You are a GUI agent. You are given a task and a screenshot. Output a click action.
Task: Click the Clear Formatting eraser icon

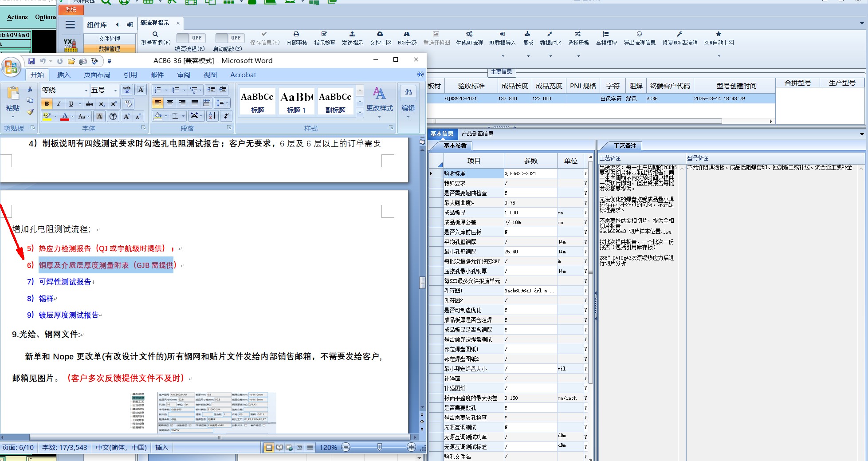[x=128, y=103]
